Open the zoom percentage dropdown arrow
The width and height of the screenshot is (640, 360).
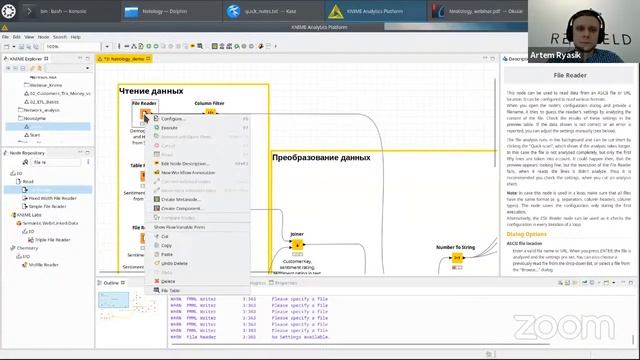[107, 47]
